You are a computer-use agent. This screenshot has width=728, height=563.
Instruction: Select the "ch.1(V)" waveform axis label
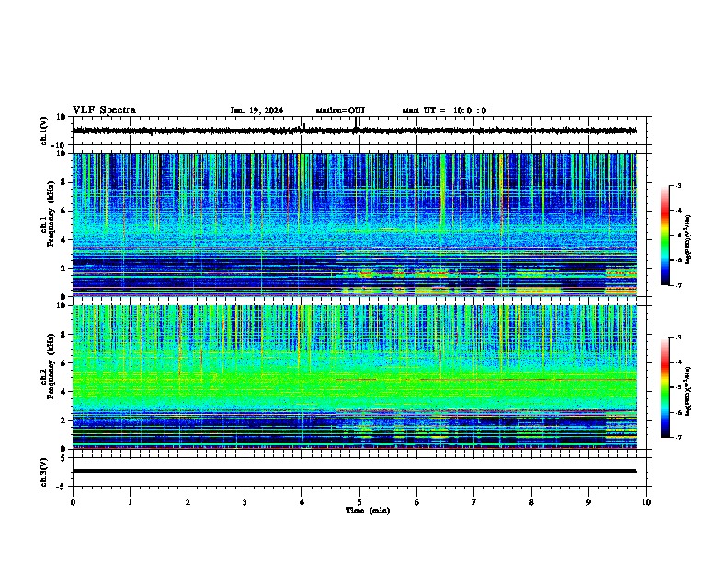[x=44, y=131]
